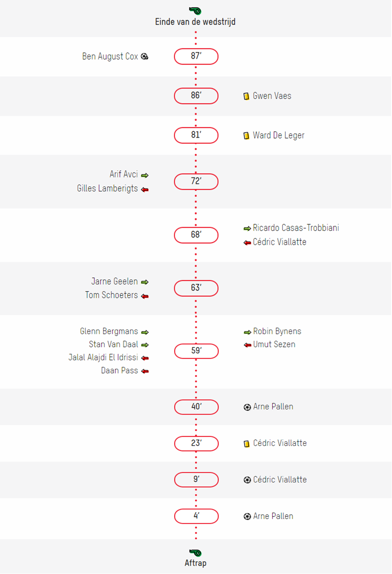Select the 87' timeline marker
The image size is (392, 574).
[196, 56]
